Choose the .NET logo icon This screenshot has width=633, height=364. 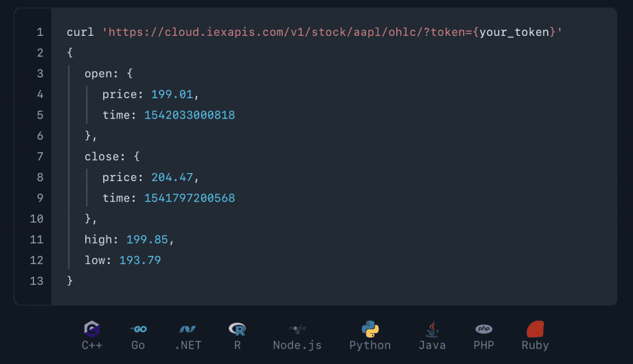187,329
